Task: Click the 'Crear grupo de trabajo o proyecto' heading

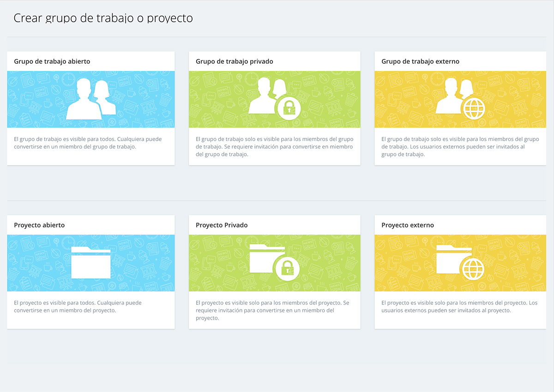Action: point(103,18)
